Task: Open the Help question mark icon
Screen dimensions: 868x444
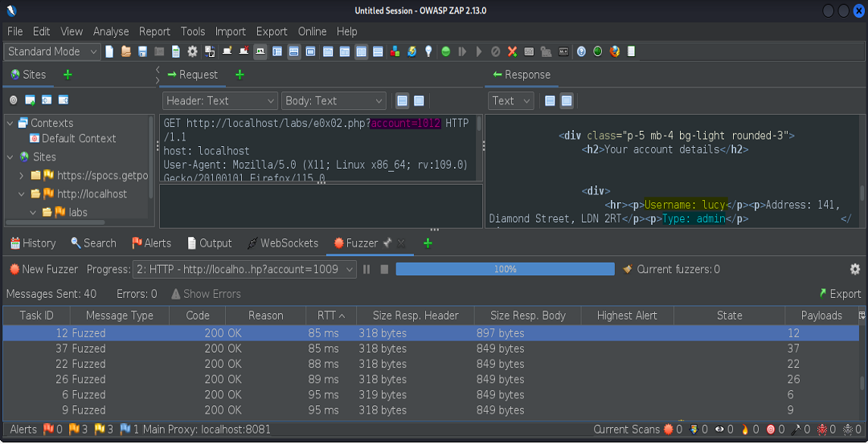Action: tap(581, 52)
